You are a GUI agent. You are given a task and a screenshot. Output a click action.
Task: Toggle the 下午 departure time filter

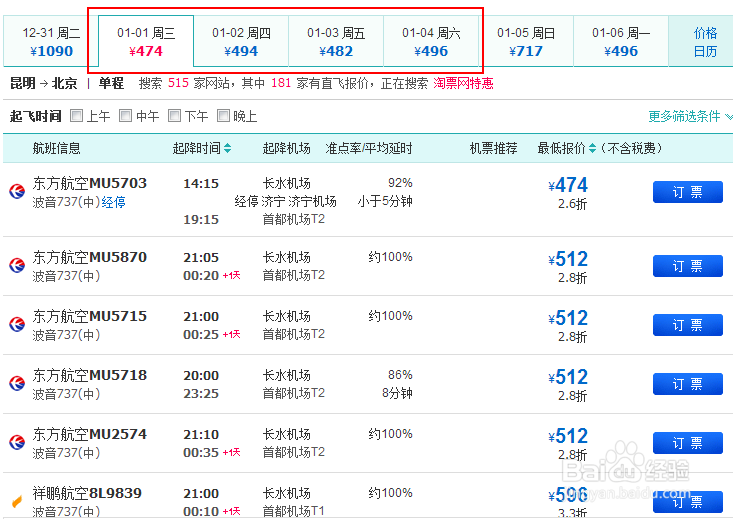(x=175, y=116)
